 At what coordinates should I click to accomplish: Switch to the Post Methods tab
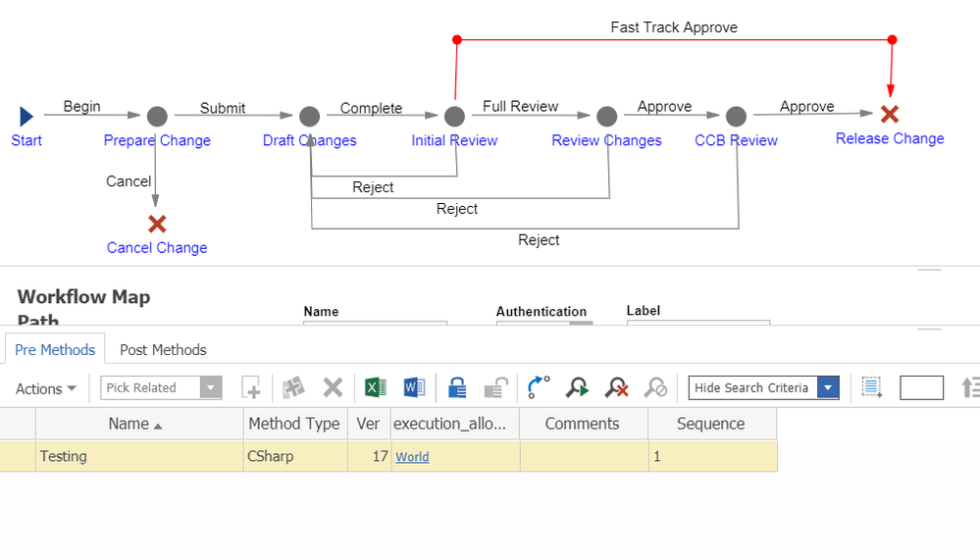click(163, 349)
